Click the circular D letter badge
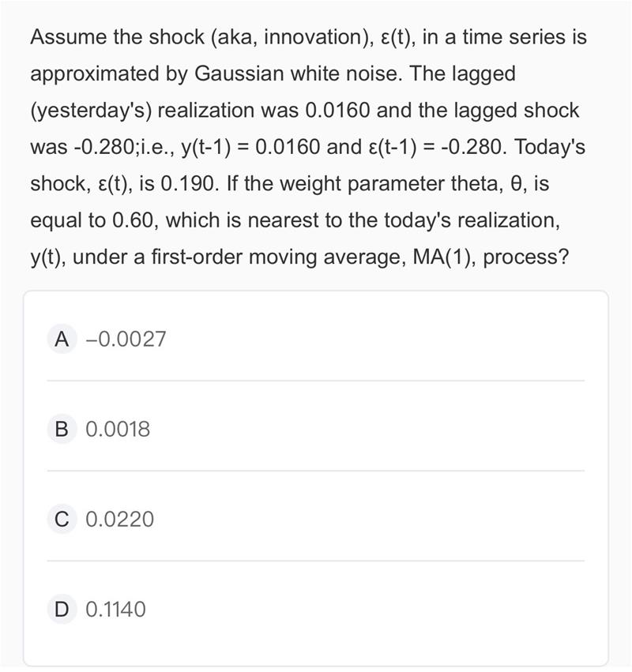 click(62, 609)
